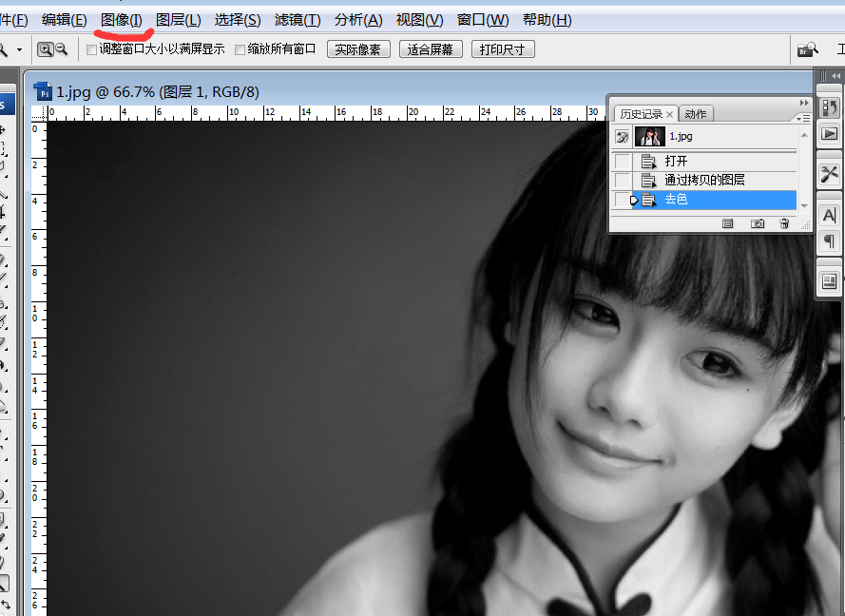Open the History panel options menu

click(x=803, y=118)
